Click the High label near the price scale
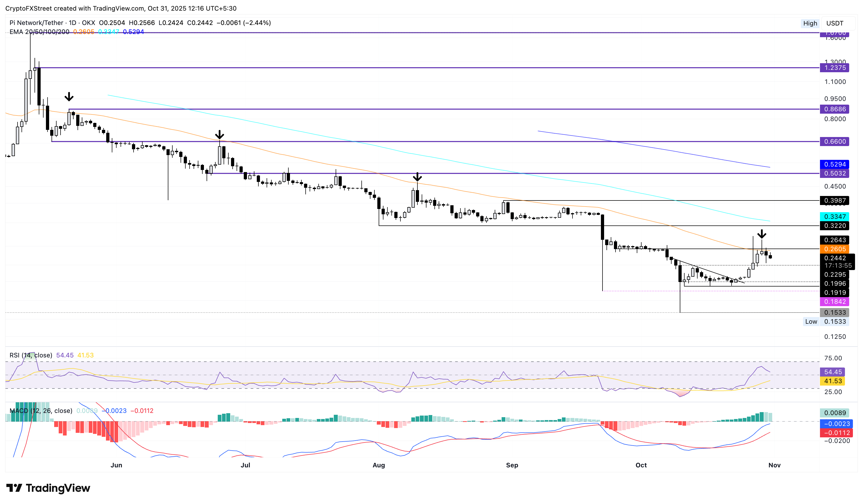863x504 pixels. point(810,23)
